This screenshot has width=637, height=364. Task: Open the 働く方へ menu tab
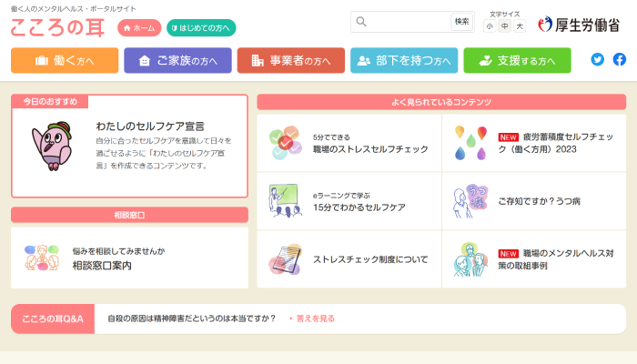pyautogui.click(x=65, y=61)
